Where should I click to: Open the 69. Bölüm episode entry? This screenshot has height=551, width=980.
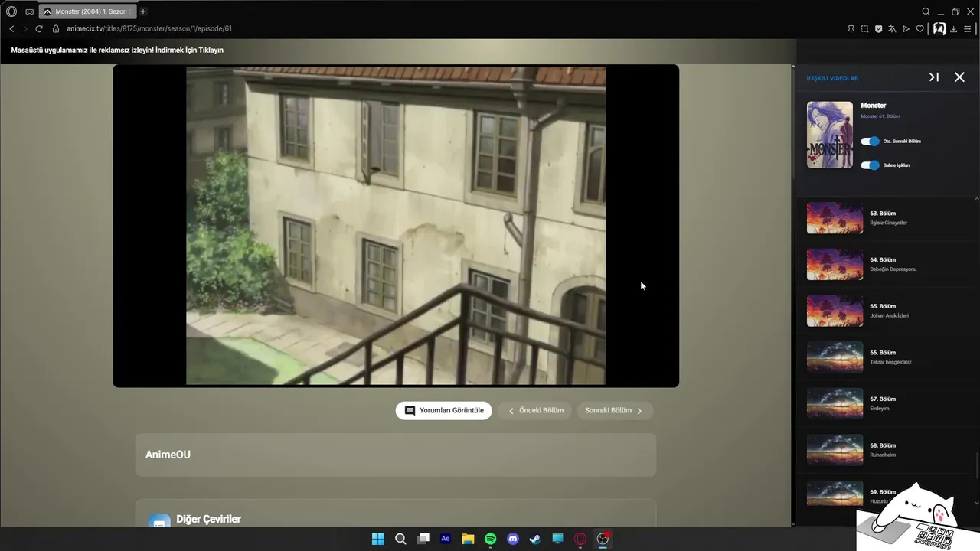pos(884,493)
